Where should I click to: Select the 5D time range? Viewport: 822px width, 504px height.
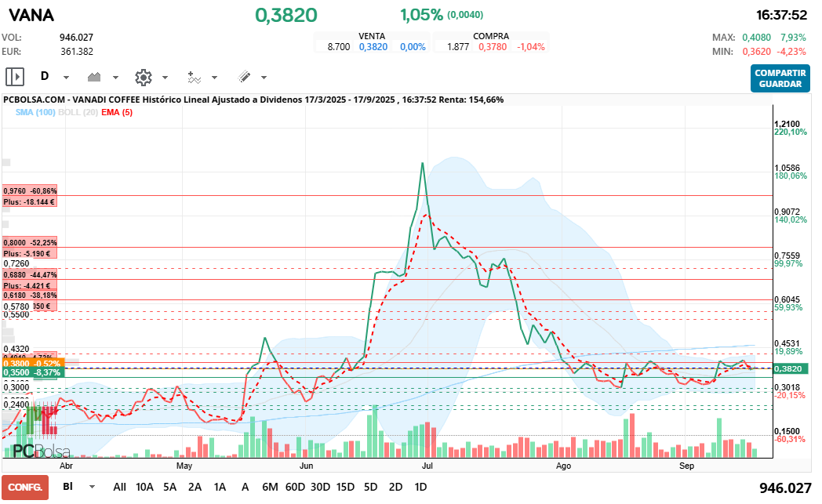pos(371,487)
